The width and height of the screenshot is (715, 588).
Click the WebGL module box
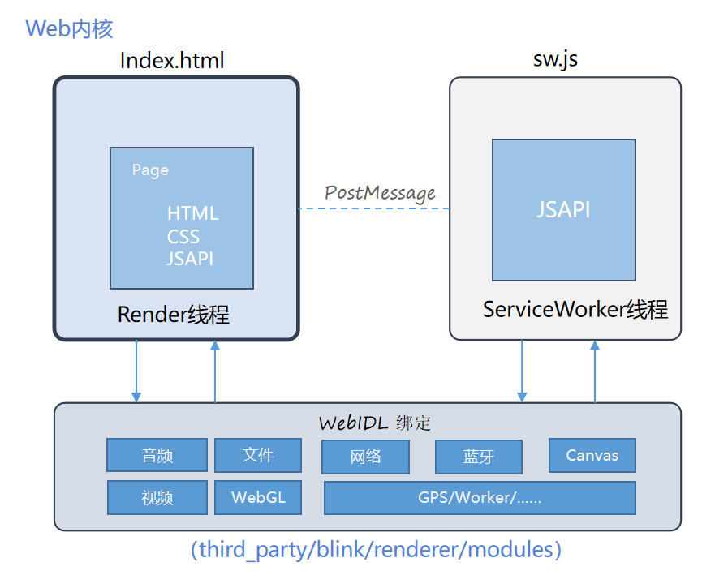pyautogui.click(x=257, y=497)
